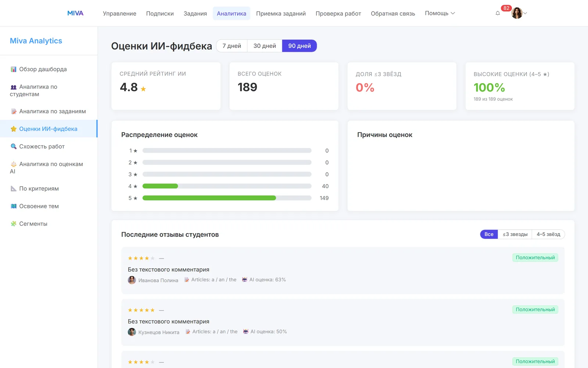588x368 pixels.
Task: Show all reviews with Все filter
Action: click(x=489, y=234)
